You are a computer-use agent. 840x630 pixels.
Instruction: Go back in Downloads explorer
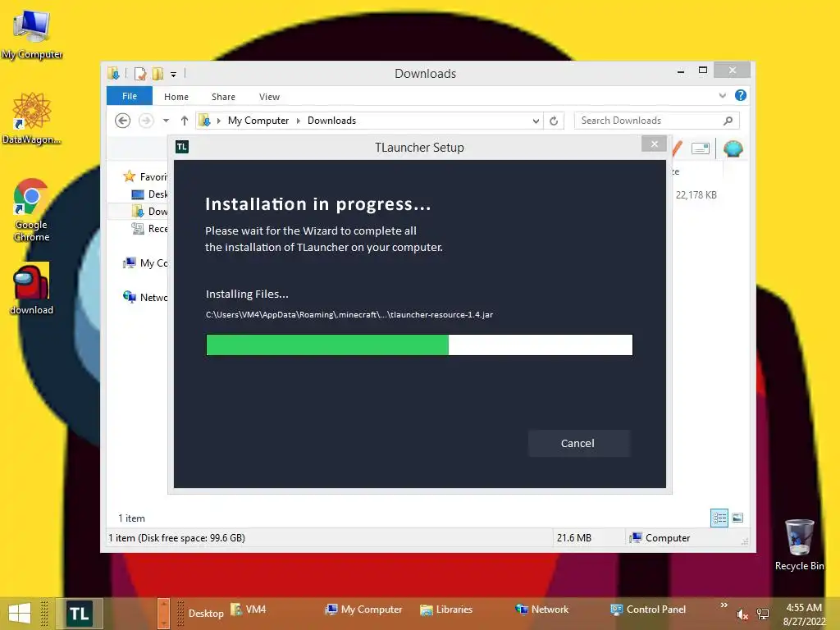123,121
